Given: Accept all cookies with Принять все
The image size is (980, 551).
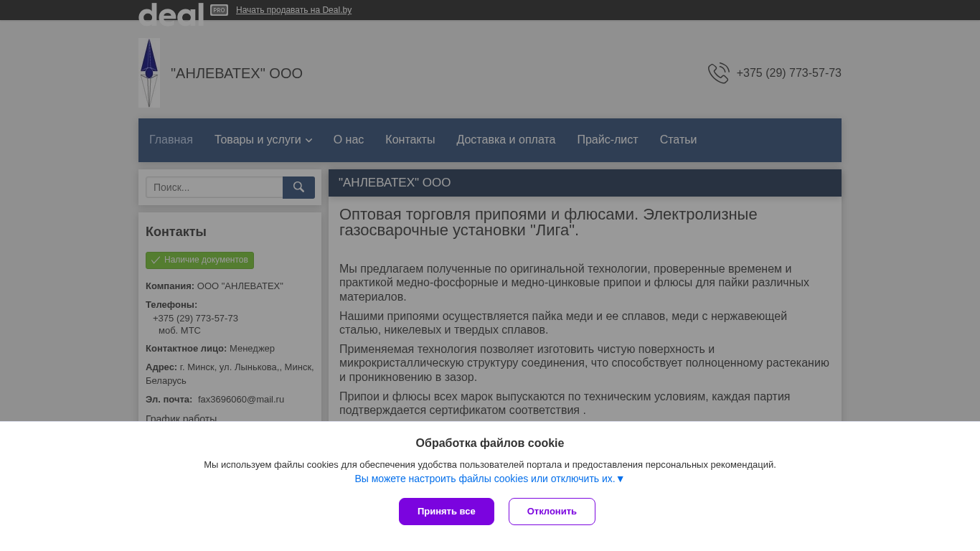Looking at the screenshot, I should tap(446, 512).
